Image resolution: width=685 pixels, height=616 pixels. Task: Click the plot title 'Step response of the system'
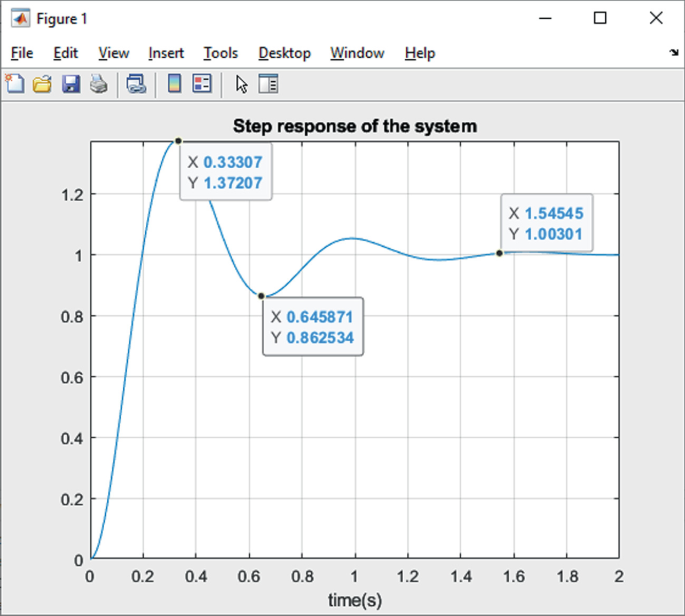pyautogui.click(x=355, y=126)
